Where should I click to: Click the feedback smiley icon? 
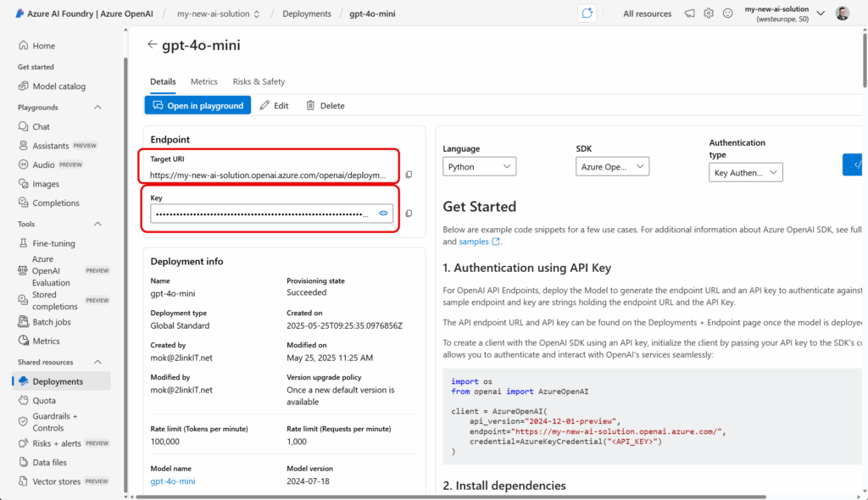point(727,14)
